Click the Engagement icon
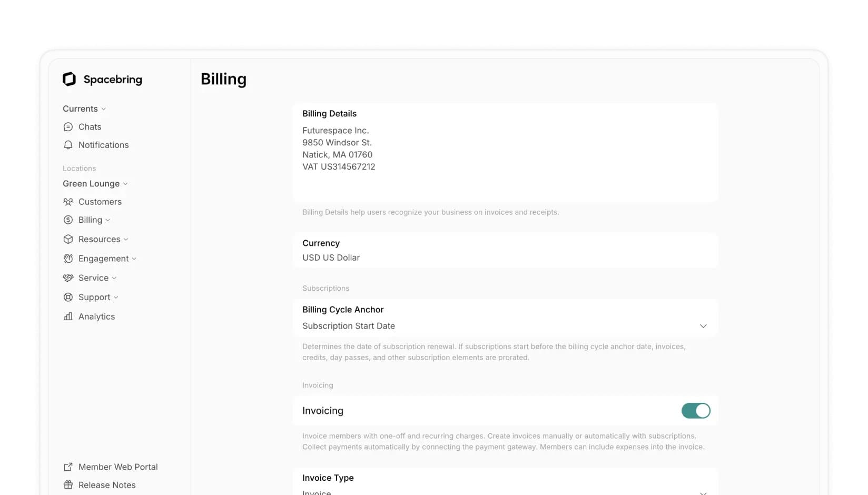 [68, 259]
